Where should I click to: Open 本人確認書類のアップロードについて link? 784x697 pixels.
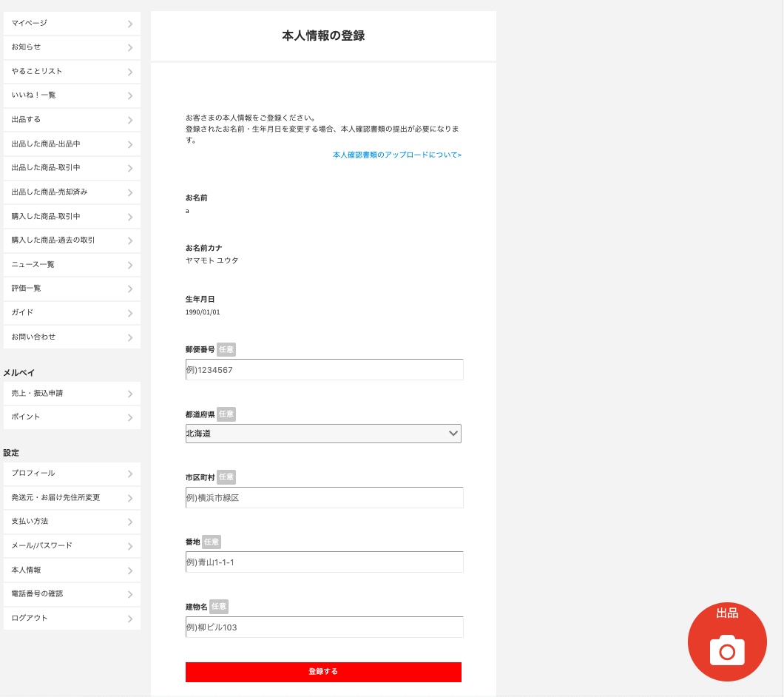pos(396,155)
